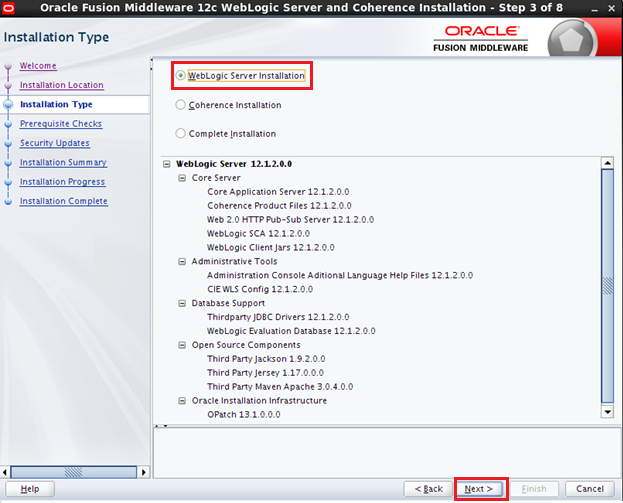Image resolution: width=623 pixels, height=503 pixels.
Task: Click the Installation Location step bullet icon
Action: pos(8,85)
